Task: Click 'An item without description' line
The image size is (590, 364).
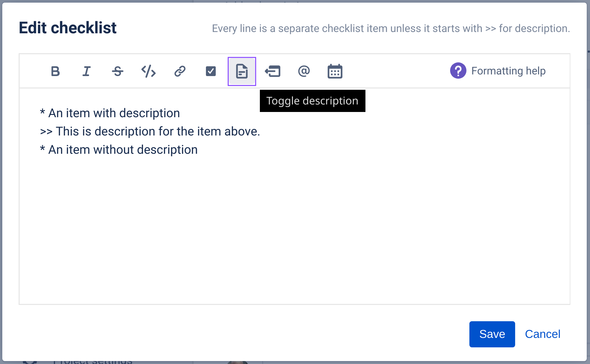Action: click(x=119, y=149)
